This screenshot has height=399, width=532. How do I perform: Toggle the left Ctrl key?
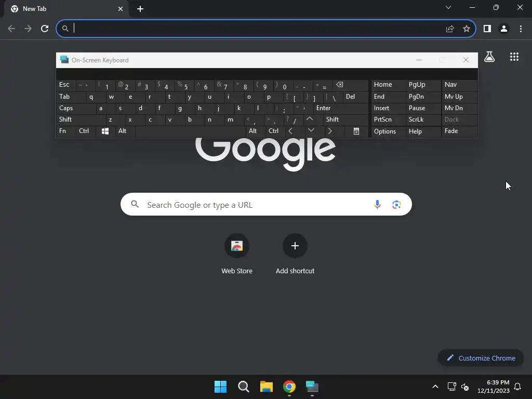click(x=86, y=131)
